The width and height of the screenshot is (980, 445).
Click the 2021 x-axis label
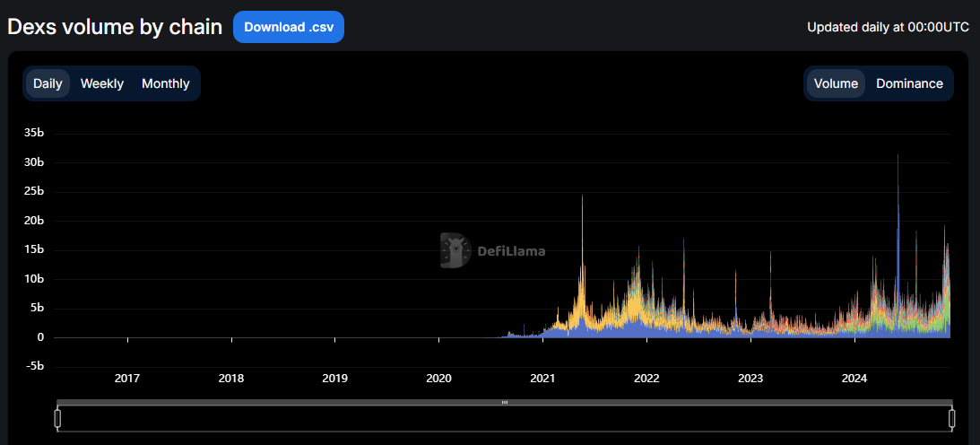pyautogui.click(x=542, y=378)
